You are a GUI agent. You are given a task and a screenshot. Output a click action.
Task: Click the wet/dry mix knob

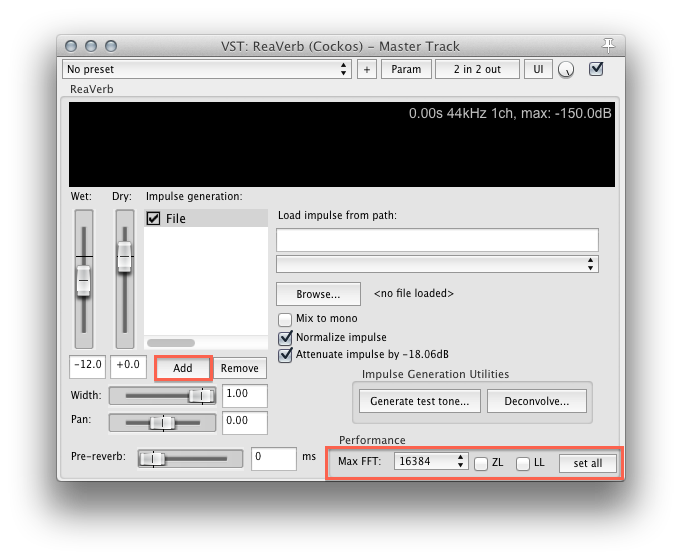click(x=566, y=69)
